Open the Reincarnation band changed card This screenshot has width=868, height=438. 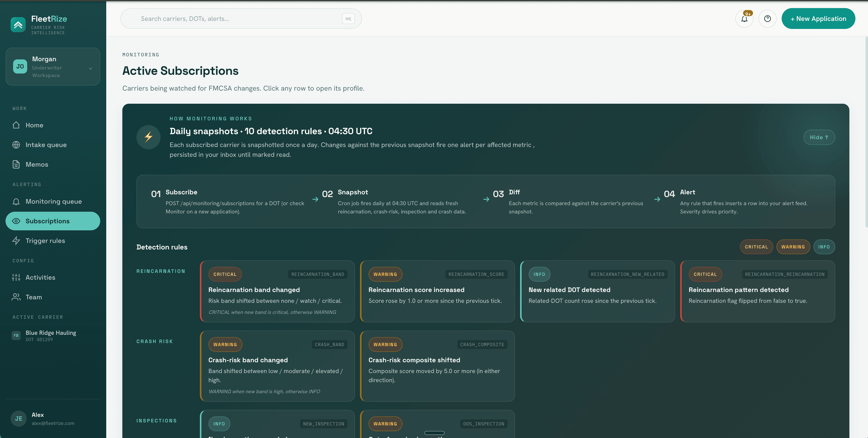[x=277, y=291]
